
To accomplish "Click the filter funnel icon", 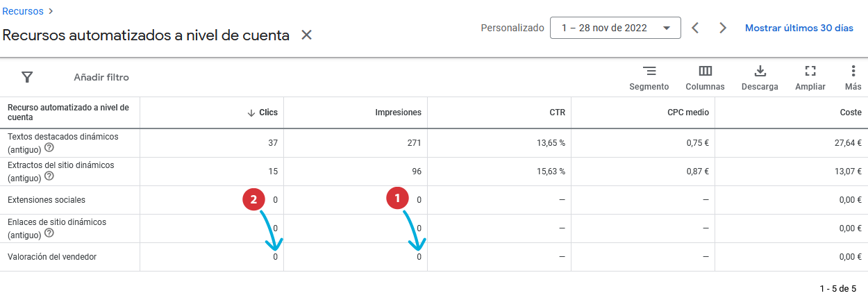I will (27, 77).
